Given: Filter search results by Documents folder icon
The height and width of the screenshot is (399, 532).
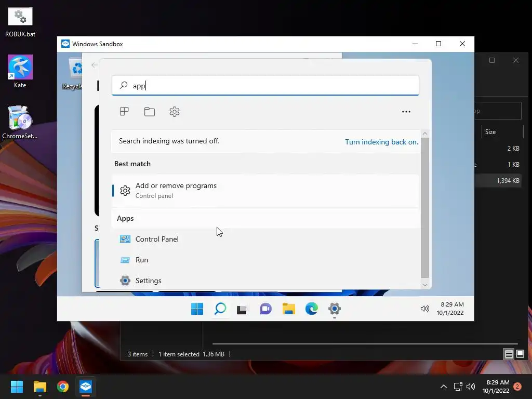Looking at the screenshot, I should pyautogui.click(x=149, y=111).
